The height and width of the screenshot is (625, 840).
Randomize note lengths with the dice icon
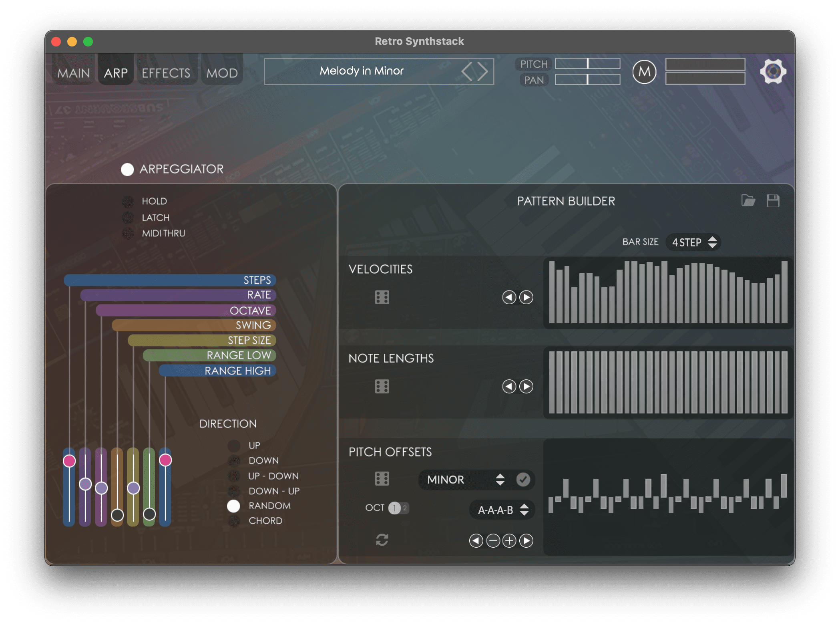382,387
